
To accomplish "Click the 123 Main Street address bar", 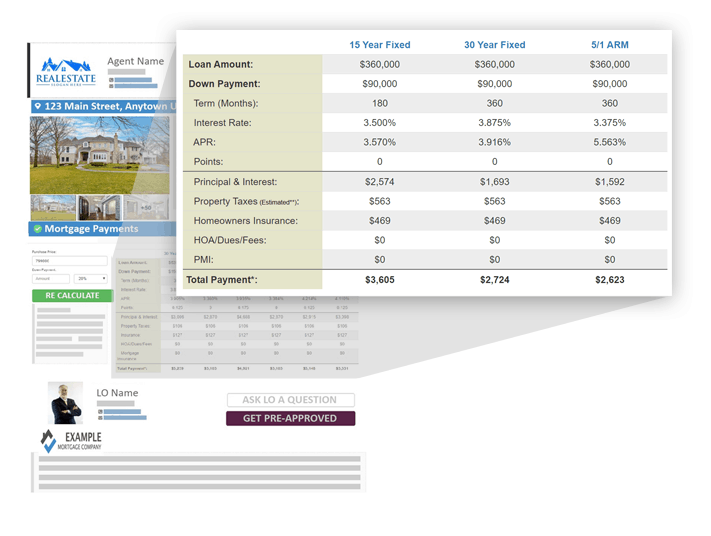I will (x=103, y=106).
